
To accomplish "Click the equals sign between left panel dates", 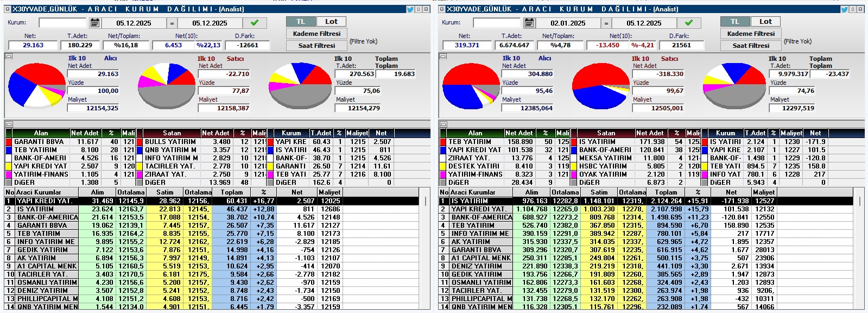I will (172, 23).
